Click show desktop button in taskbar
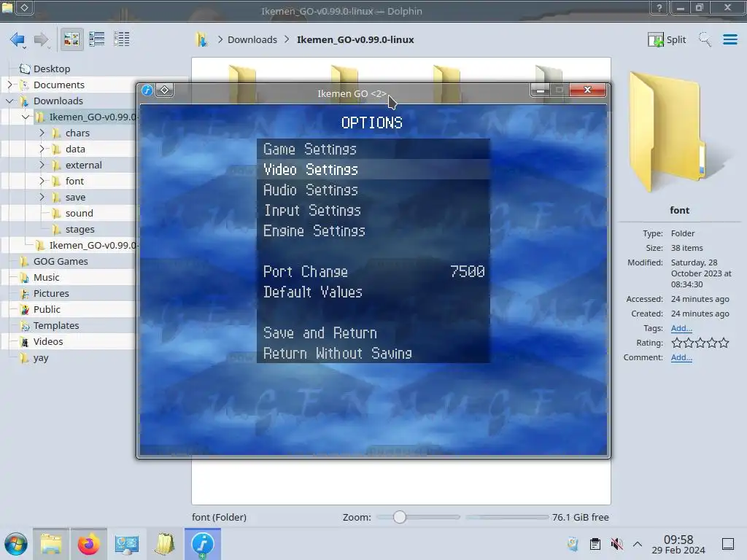The width and height of the screenshot is (747, 560). [728, 544]
